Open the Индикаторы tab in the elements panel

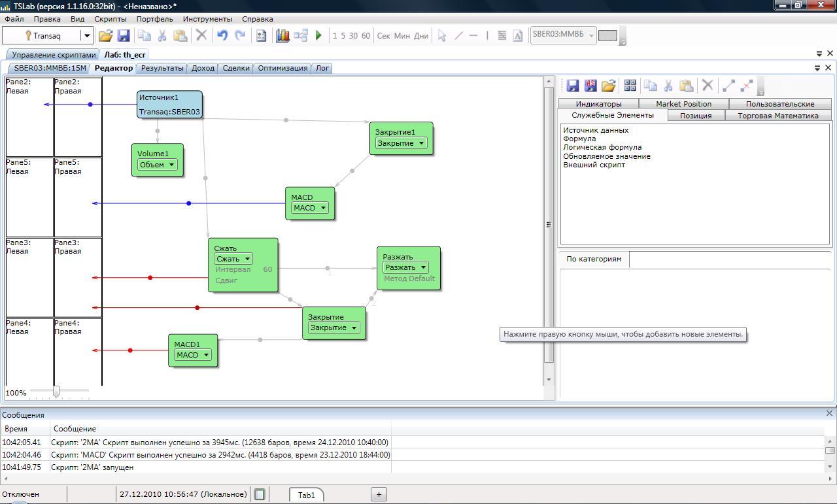(598, 104)
